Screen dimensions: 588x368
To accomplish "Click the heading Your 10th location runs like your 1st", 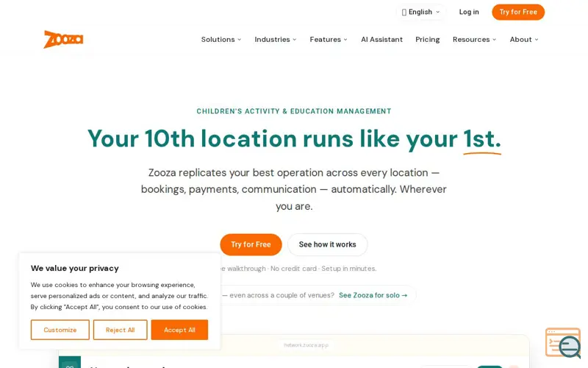I will [294, 139].
